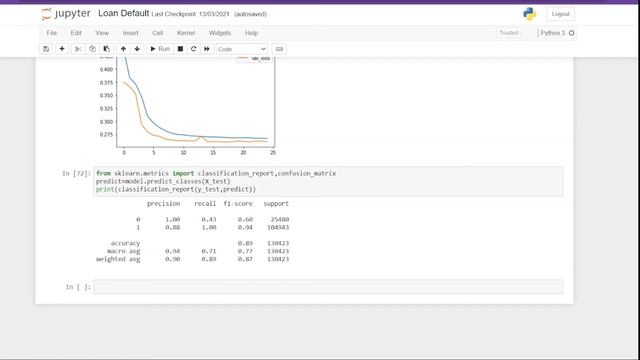Insert a cell below with plus icon

click(62, 49)
